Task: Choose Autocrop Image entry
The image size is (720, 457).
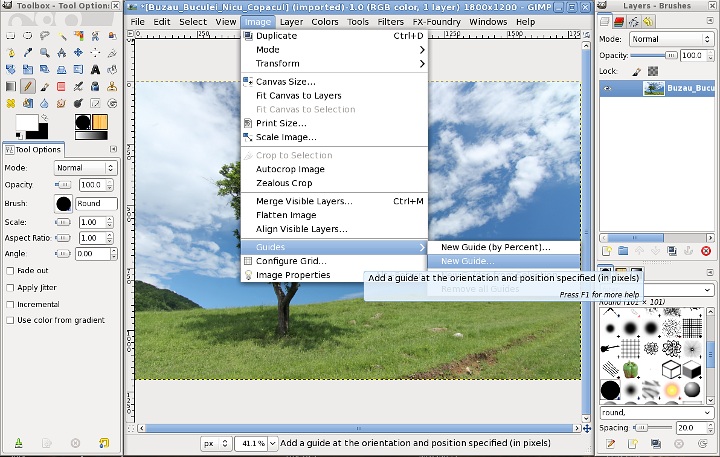Action: [x=334, y=169]
